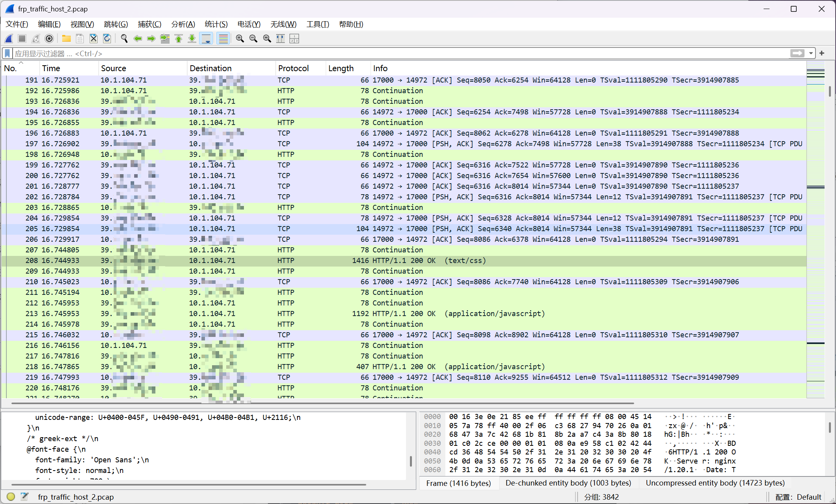Open the 文件(F) menu
The width and height of the screenshot is (836, 504).
[x=17, y=24]
